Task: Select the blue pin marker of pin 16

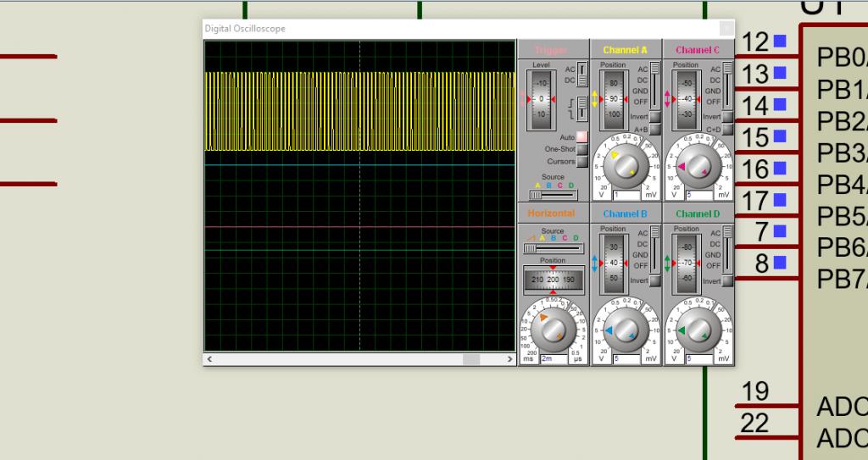Action: click(780, 167)
